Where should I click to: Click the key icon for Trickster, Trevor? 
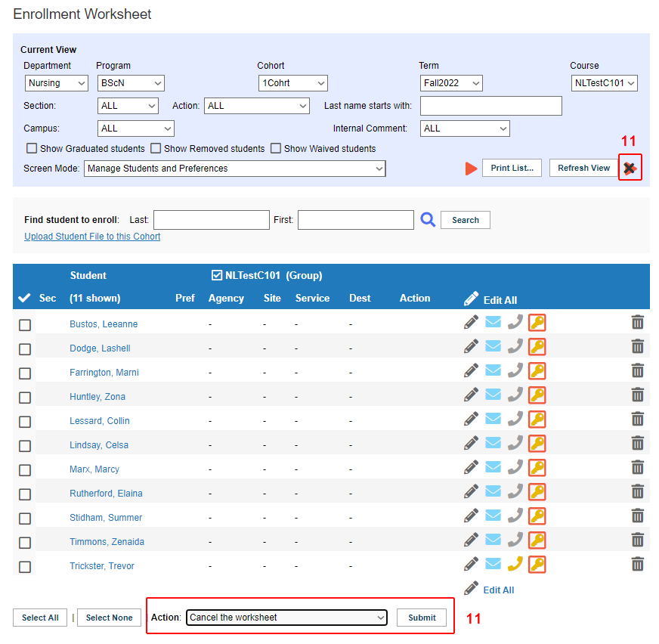pyautogui.click(x=537, y=565)
